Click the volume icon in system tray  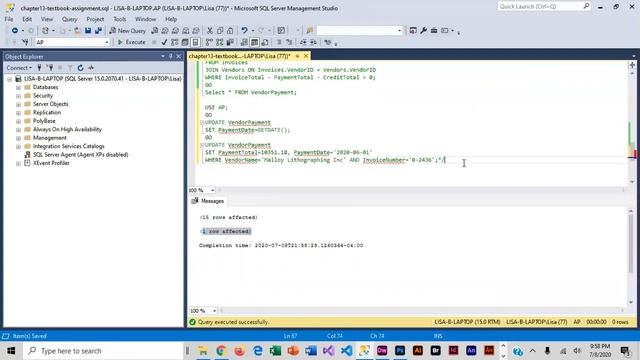pyautogui.click(x=577, y=351)
